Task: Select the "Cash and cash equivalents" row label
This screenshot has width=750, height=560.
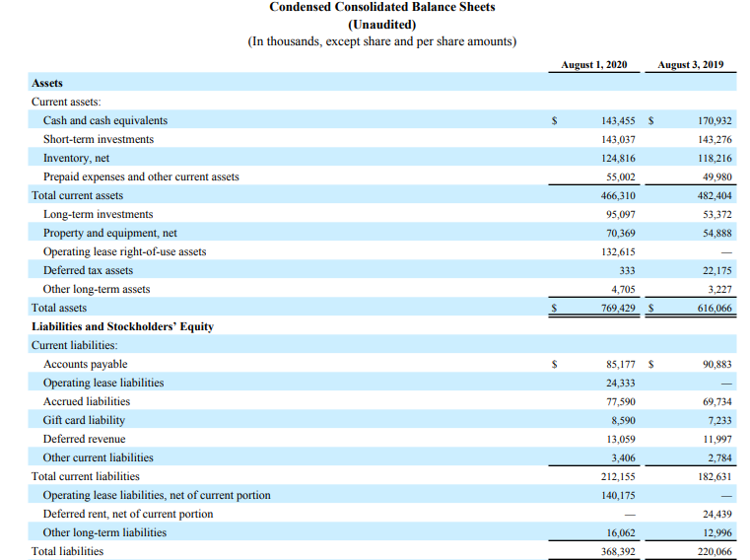Action: [105, 120]
